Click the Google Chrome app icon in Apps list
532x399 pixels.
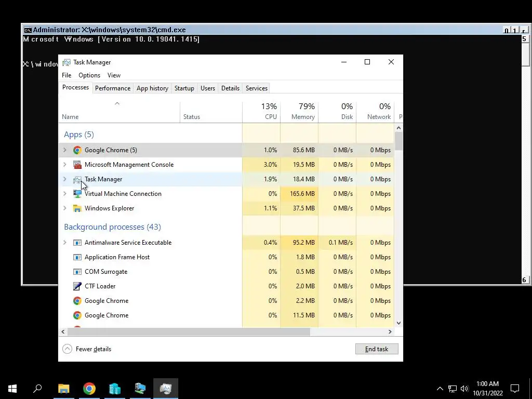pos(77,150)
